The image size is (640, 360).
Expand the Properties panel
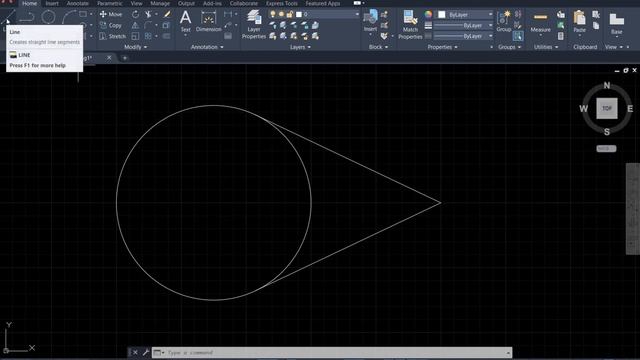pos(442,47)
